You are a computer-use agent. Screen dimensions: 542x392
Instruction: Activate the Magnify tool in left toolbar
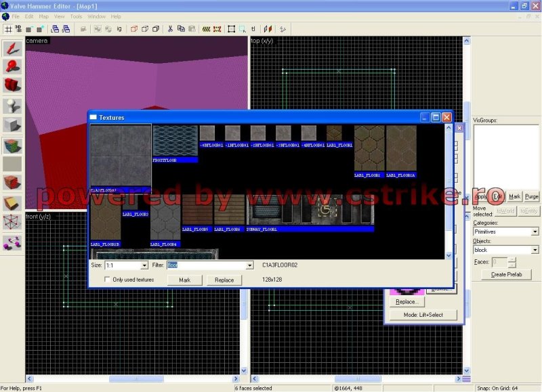[12, 66]
